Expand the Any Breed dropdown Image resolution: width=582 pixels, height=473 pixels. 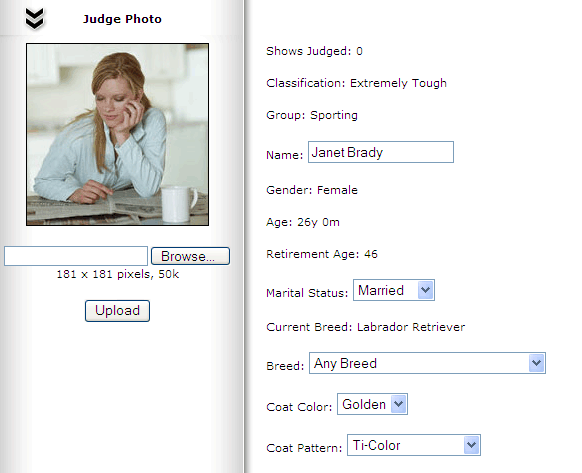[x=427, y=363]
